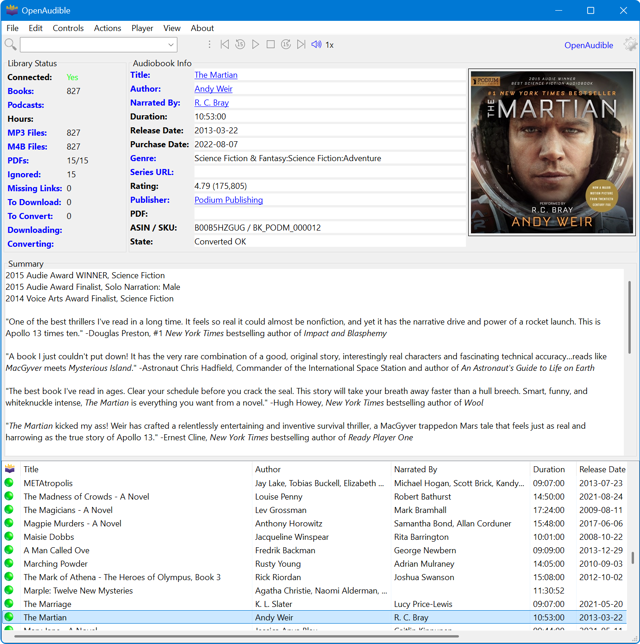Click the M4B Files status label
This screenshot has width=640, height=644.
(x=27, y=147)
